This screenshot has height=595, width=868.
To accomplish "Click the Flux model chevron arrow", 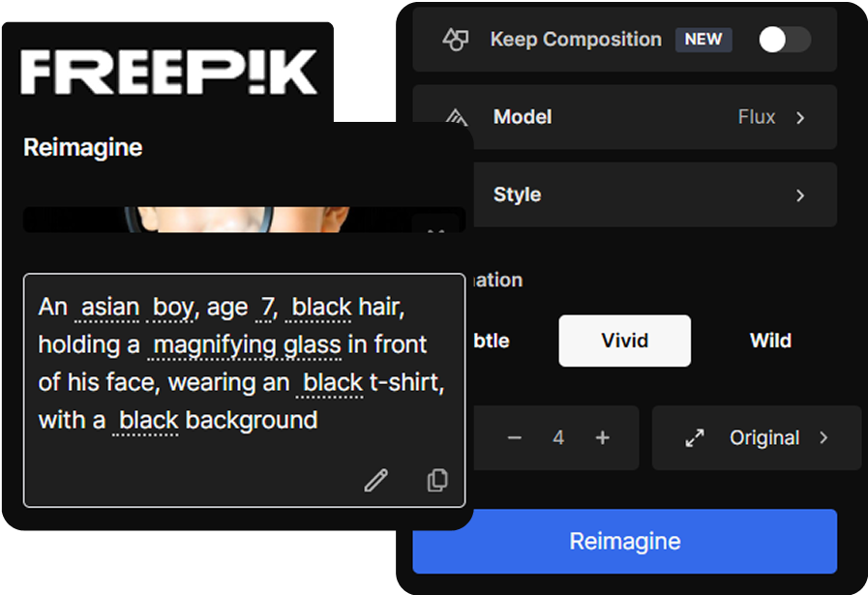I will tap(800, 117).
